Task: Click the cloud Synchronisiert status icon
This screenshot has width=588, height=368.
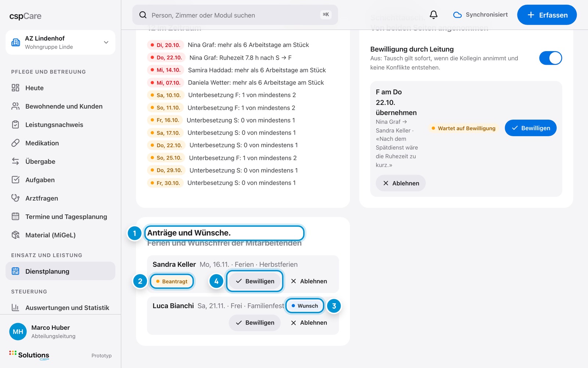Action: click(457, 15)
